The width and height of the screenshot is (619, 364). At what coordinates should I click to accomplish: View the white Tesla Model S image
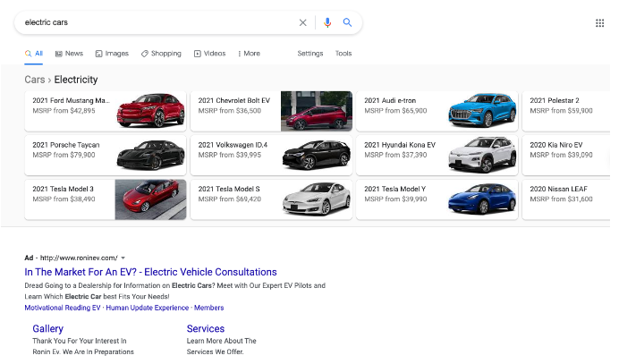point(317,199)
